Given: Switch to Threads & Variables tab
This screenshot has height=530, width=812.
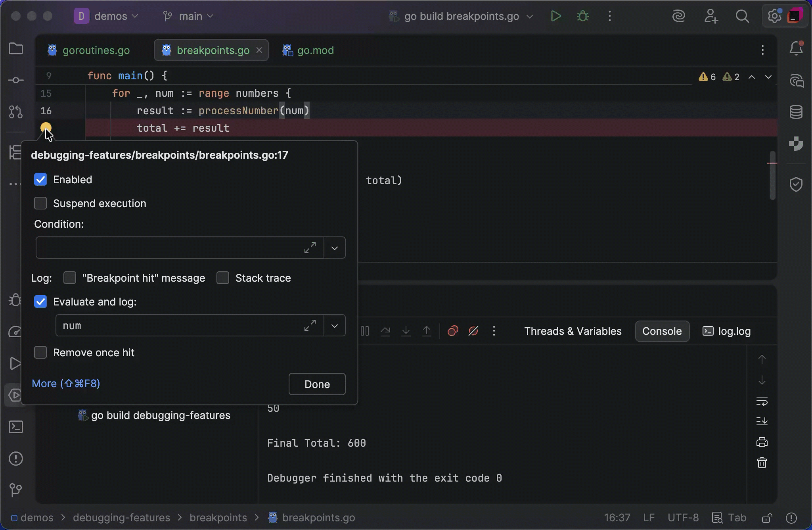Looking at the screenshot, I should pos(573,331).
